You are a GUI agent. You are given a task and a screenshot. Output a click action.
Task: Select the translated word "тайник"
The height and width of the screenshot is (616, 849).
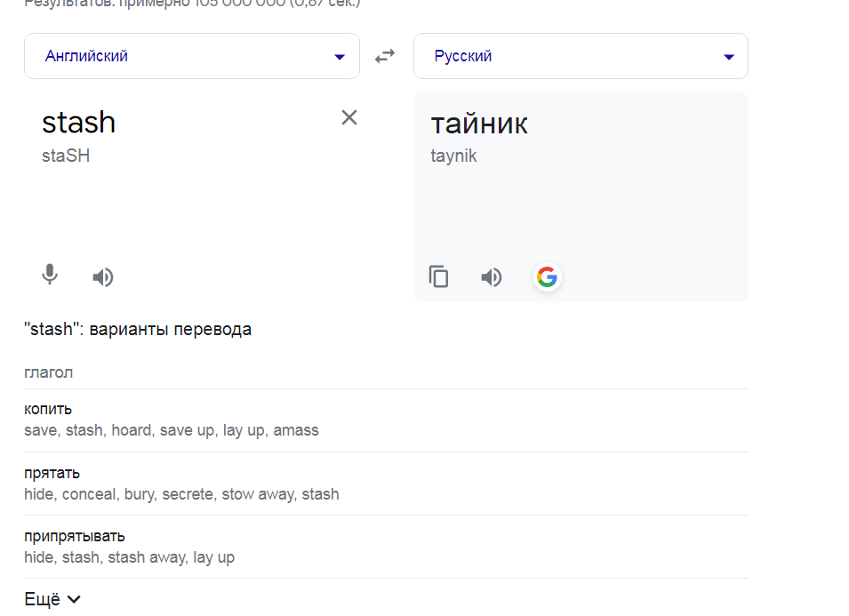tap(479, 124)
